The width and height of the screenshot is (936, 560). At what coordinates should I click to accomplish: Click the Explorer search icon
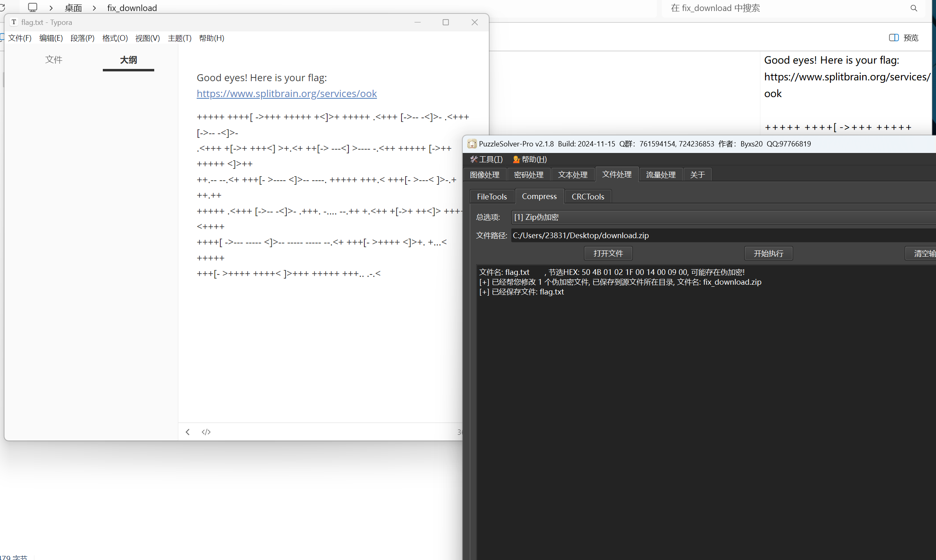(x=914, y=8)
